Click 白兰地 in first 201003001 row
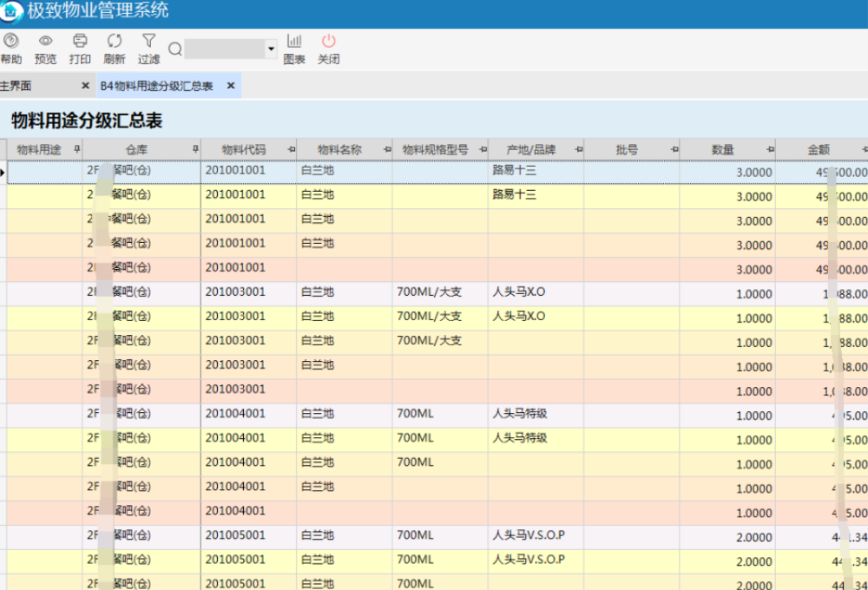This screenshot has width=868, height=590. (x=318, y=292)
